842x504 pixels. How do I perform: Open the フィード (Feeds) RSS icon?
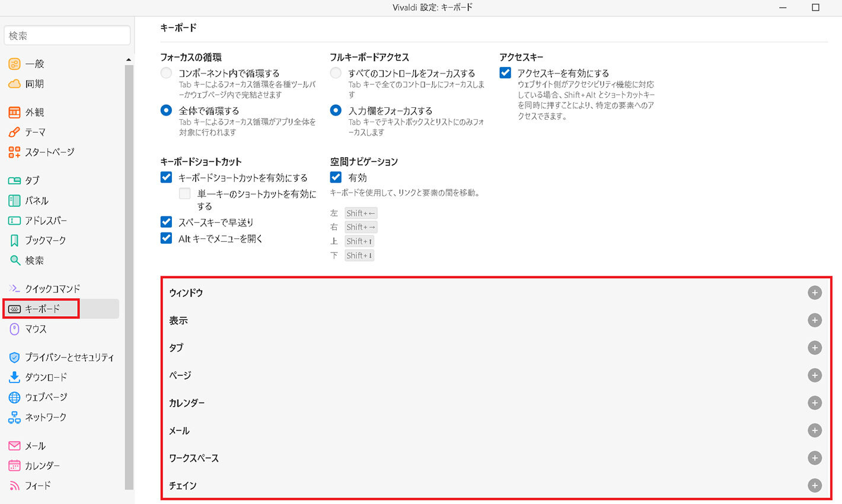(14, 486)
